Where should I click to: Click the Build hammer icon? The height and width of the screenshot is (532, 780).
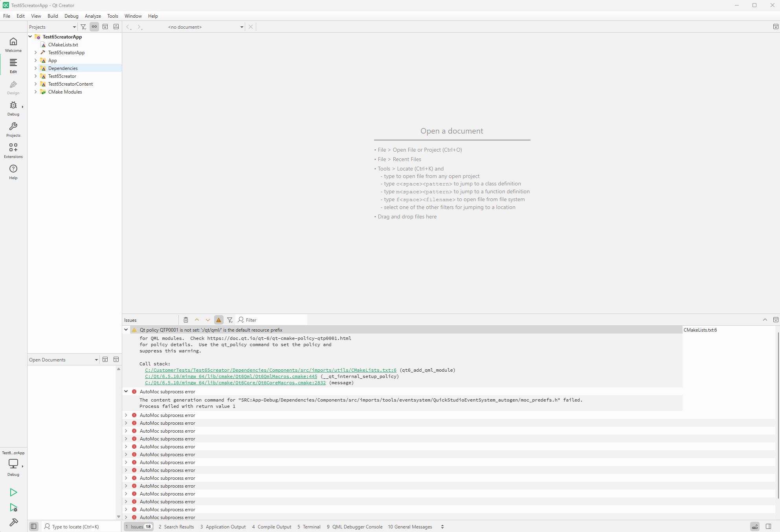pyautogui.click(x=13, y=522)
